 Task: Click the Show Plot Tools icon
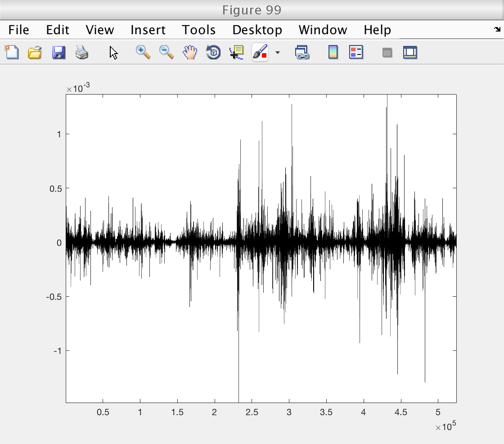410,52
